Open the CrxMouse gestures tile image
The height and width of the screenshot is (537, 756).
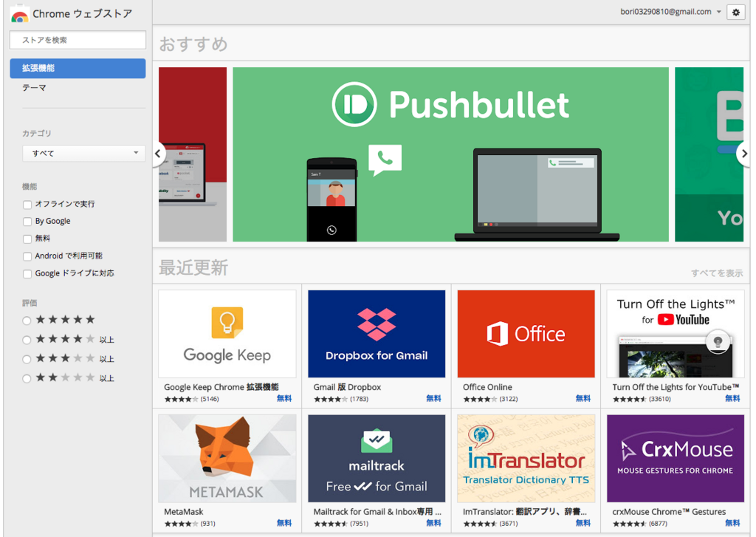(676, 459)
